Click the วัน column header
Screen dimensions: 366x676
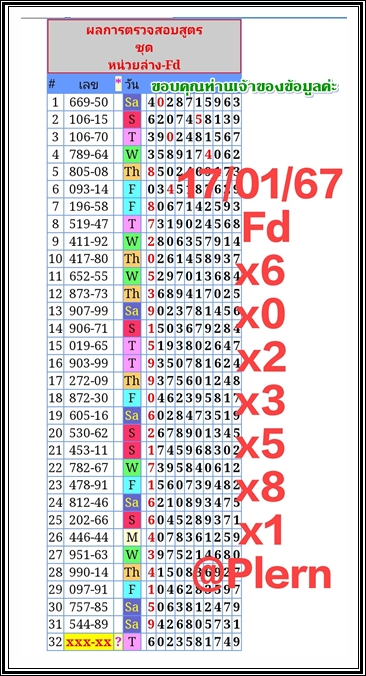(x=132, y=85)
